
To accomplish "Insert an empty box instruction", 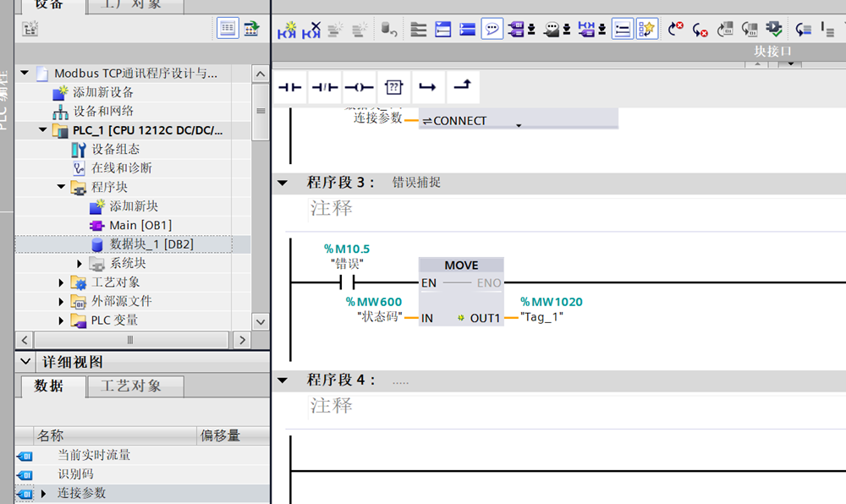I will pyautogui.click(x=394, y=87).
